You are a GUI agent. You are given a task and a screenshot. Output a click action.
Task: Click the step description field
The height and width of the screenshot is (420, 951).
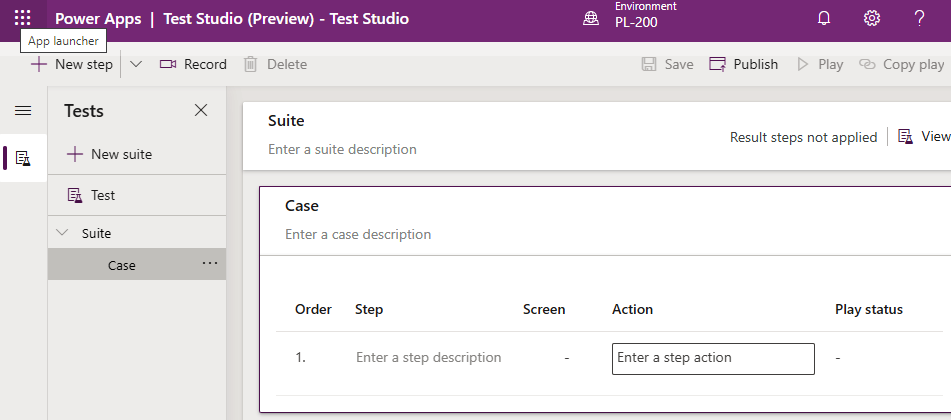[x=428, y=357]
